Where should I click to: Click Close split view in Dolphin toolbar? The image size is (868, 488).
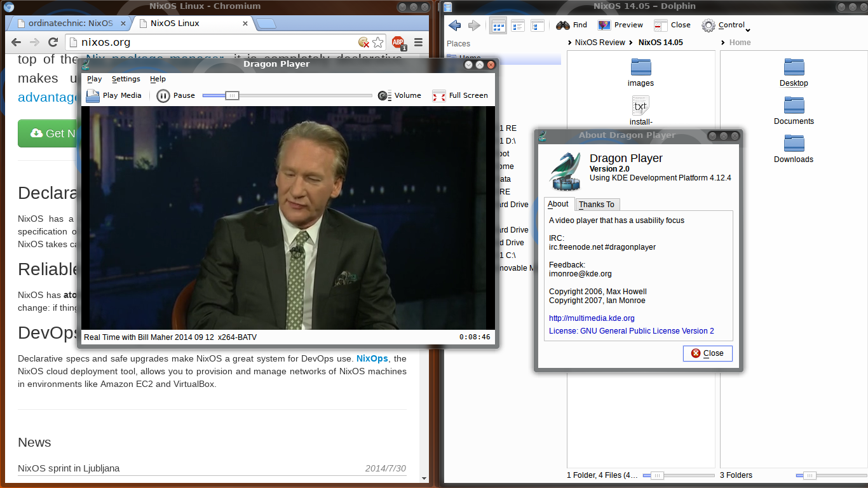[672, 25]
